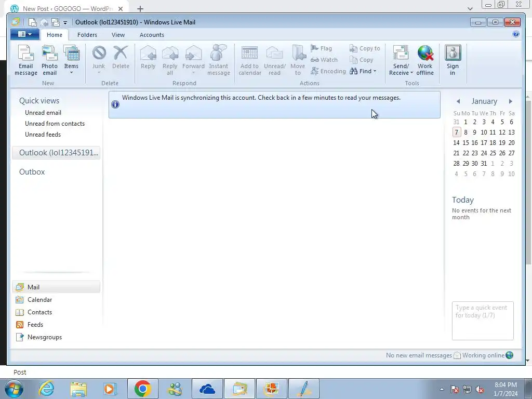Open the Outbox folder
532x399 pixels.
(x=32, y=171)
